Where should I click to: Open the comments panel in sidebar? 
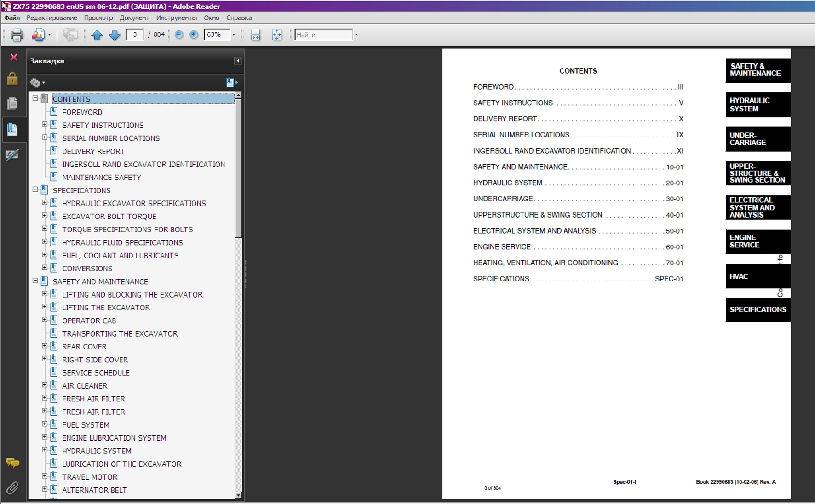click(x=12, y=463)
